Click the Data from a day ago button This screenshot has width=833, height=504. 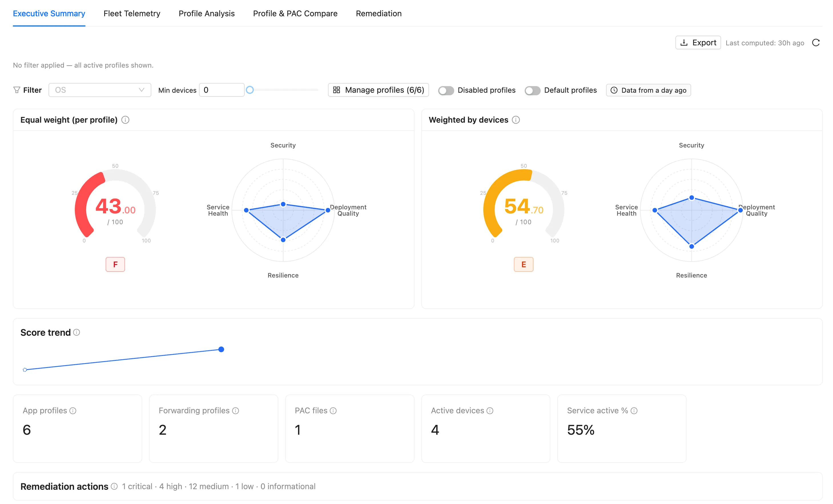(x=648, y=90)
